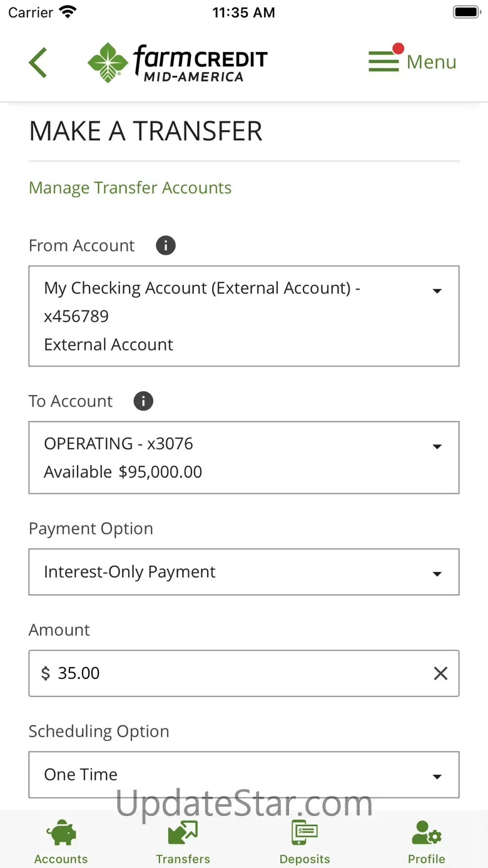Open Deposits check icon tab
Image resolution: width=488 pixels, height=868 pixels.
coord(305,833)
